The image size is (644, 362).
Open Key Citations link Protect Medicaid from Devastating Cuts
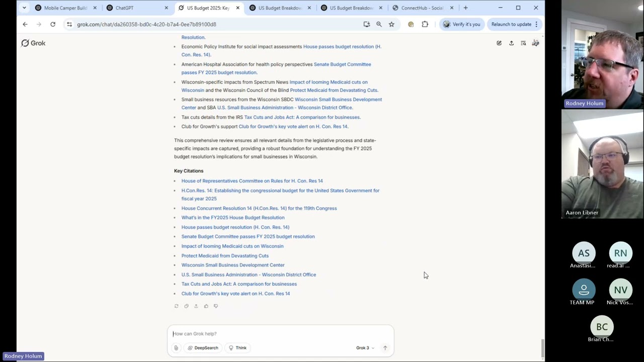pyautogui.click(x=225, y=256)
